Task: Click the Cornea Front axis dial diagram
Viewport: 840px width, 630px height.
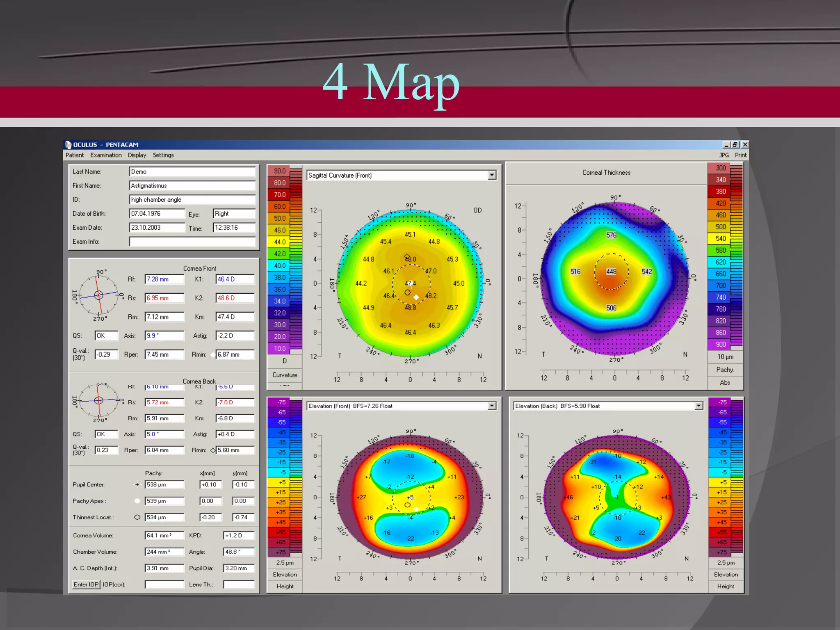Action: coord(98,295)
